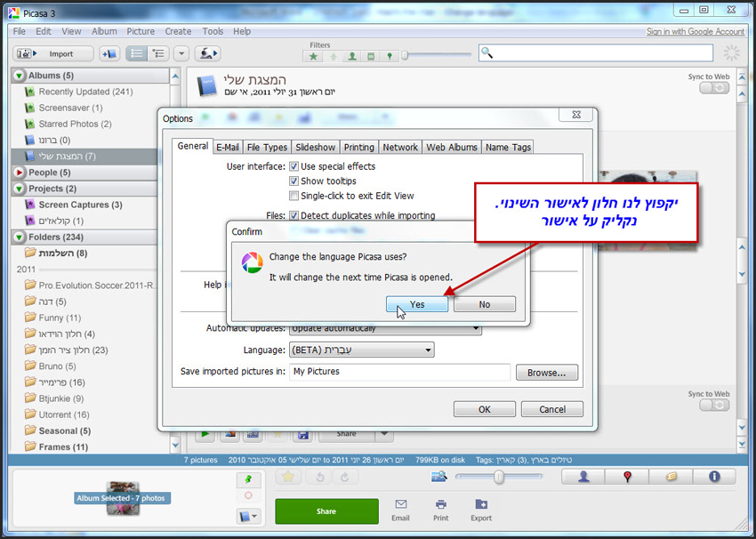
Task: Open Sign in with Google Account link
Action: pyautogui.click(x=696, y=31)
